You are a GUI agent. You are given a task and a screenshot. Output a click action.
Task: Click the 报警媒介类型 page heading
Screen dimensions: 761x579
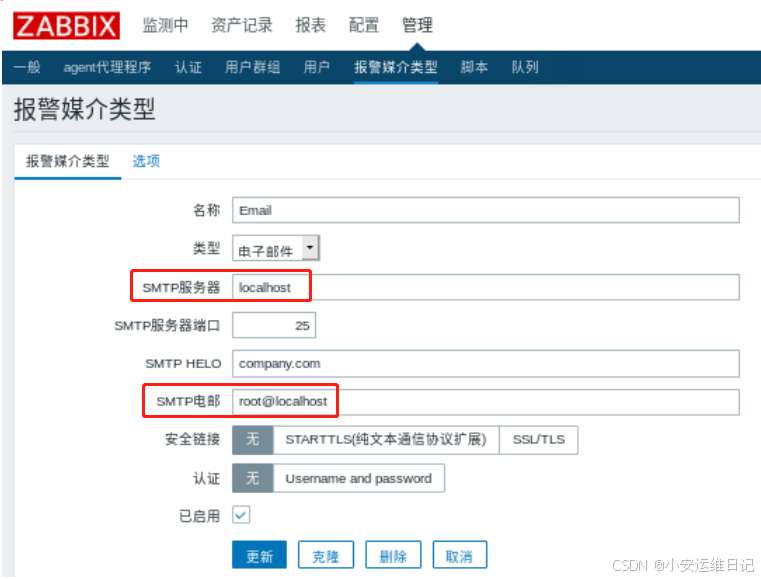pyautogui.click(x=84, y=109)
